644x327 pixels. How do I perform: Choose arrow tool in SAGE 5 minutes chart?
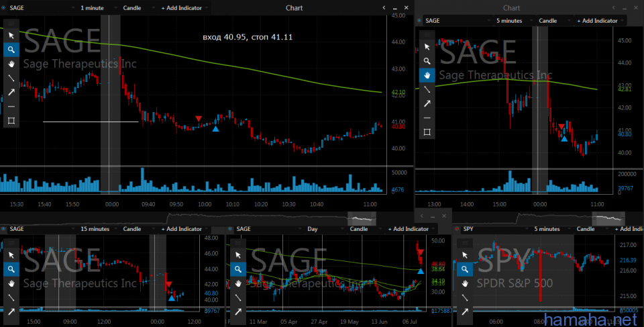point(427,103)
